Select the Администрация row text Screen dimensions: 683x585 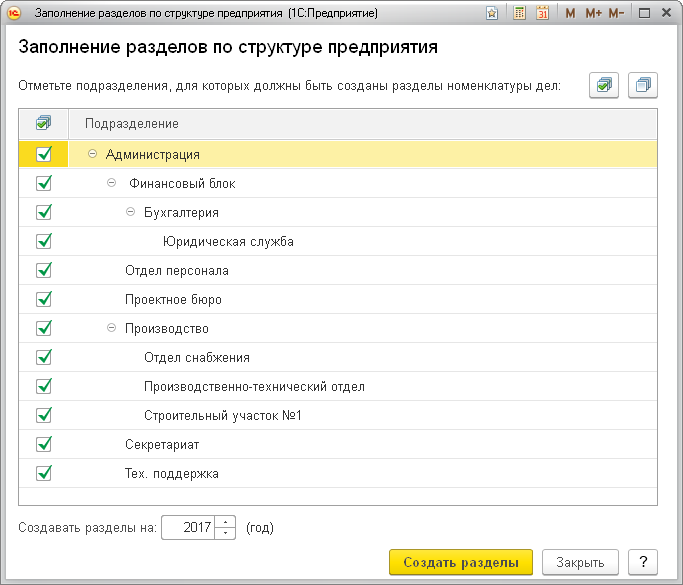152,155
